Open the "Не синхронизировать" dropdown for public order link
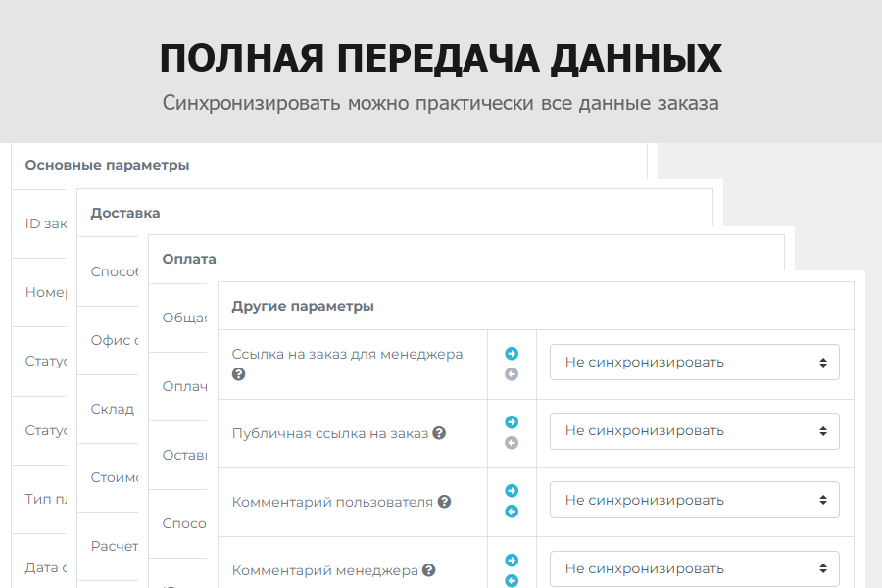The image size is (882, 588). [694, 430]
